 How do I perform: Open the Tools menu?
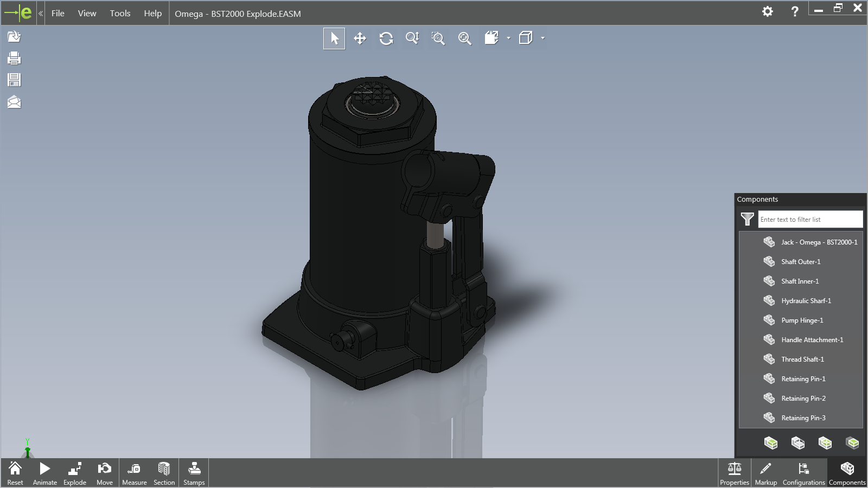120,14
